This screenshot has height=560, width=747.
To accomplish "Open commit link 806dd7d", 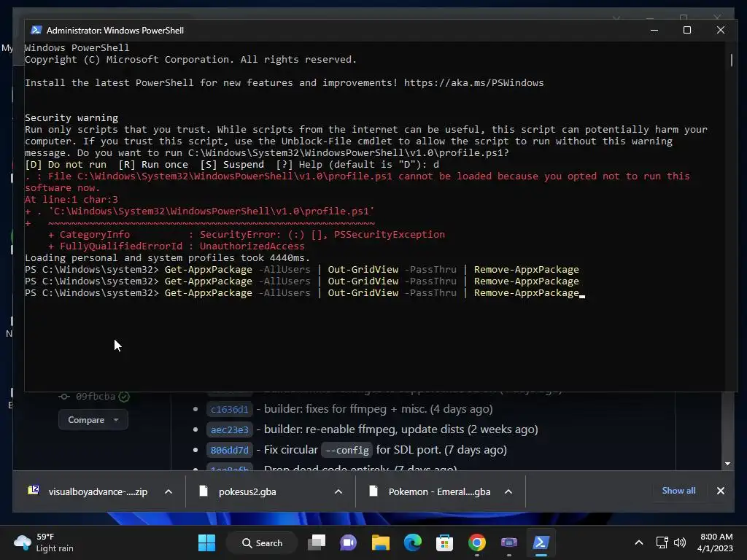I will [x=230, y=450].
